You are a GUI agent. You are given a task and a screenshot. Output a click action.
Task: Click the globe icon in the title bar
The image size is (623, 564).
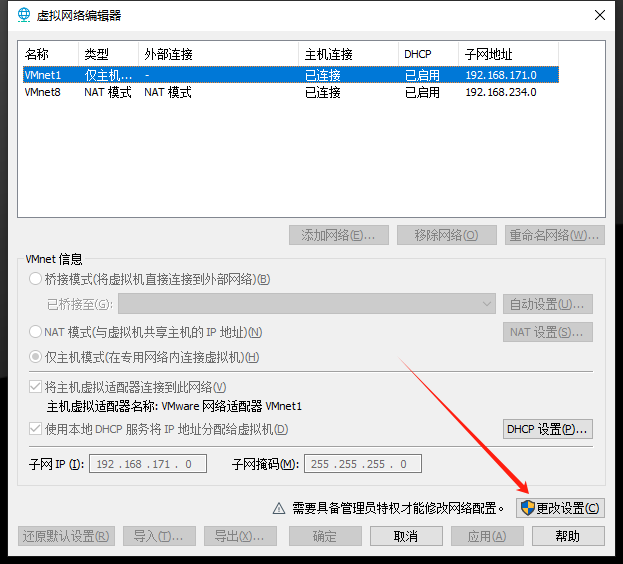[x=24, y=15]
